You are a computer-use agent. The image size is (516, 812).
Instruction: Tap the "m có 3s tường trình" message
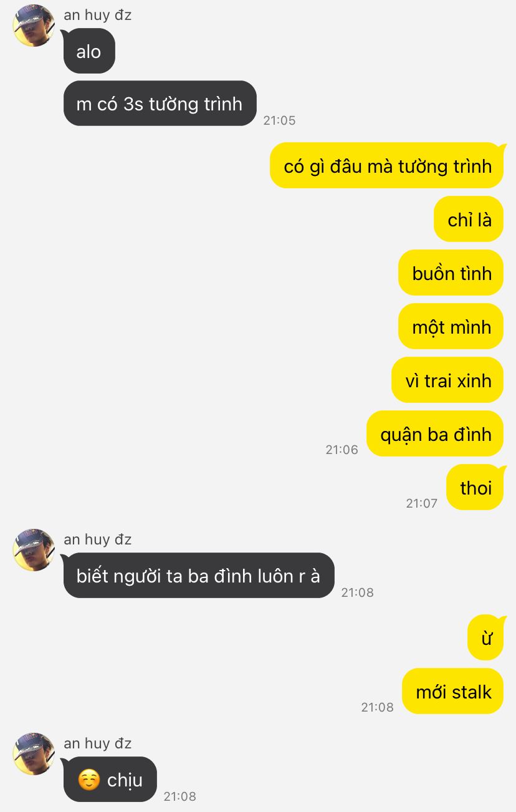click(x=160, y=104)
